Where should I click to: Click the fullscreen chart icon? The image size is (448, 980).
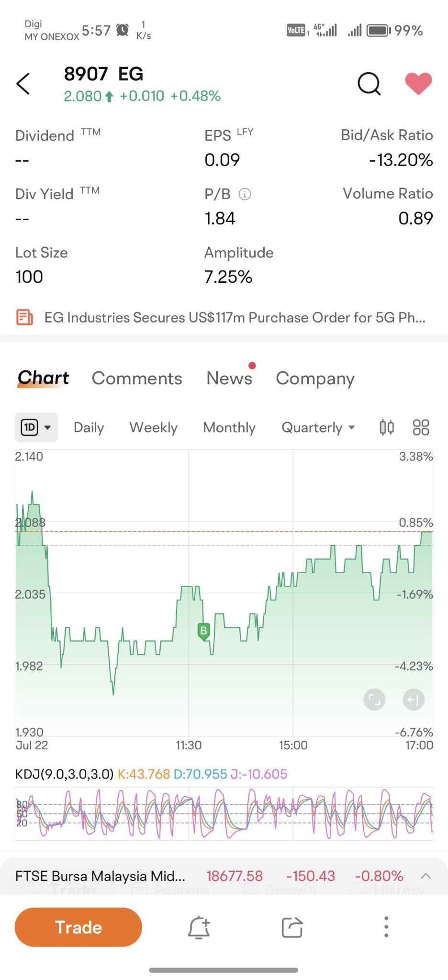coord(374,700)
